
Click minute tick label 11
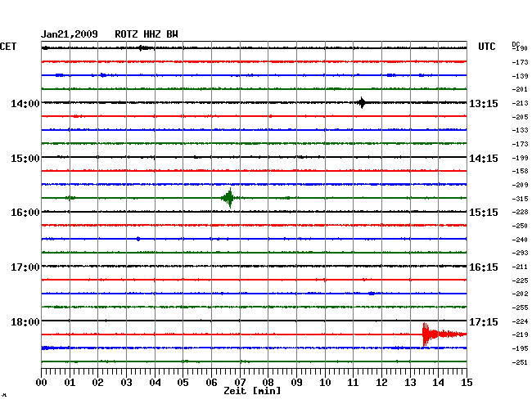[354, 382]
